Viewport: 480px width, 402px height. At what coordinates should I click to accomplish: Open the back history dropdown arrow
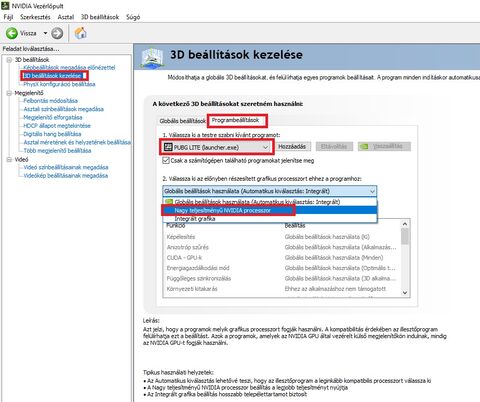pos(45,33)
